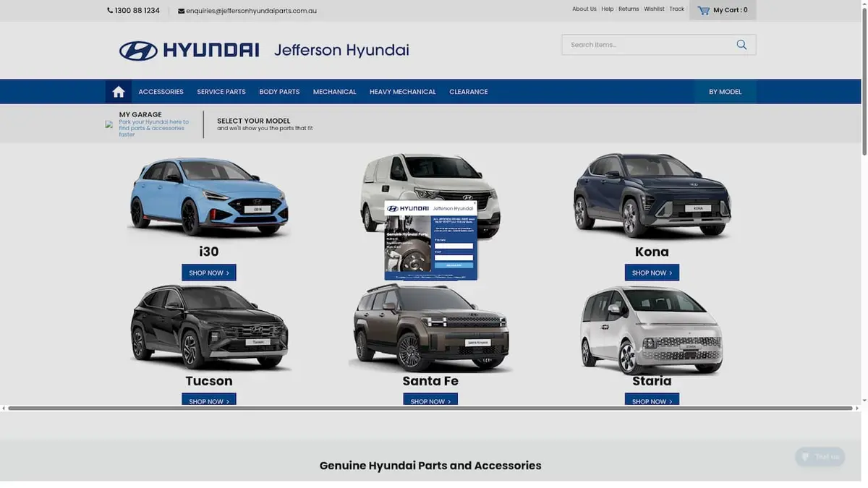The image size is (868, 488).
Task: Select the black Tucson car image
Action: [x=209, y=328]
